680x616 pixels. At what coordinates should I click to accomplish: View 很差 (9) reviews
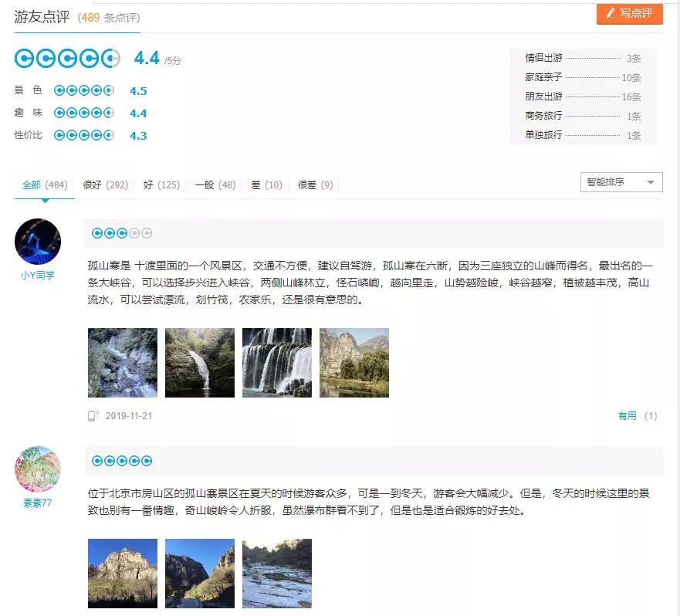316,185
